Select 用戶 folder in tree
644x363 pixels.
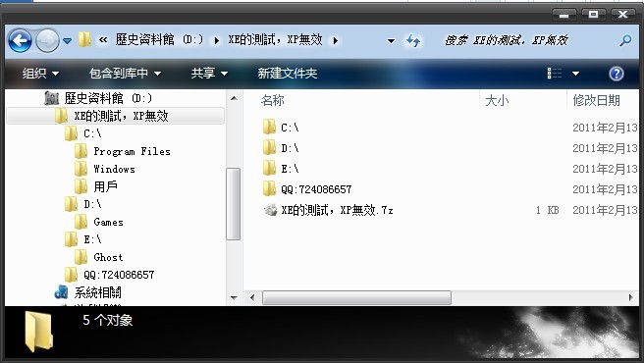[106, 186]
